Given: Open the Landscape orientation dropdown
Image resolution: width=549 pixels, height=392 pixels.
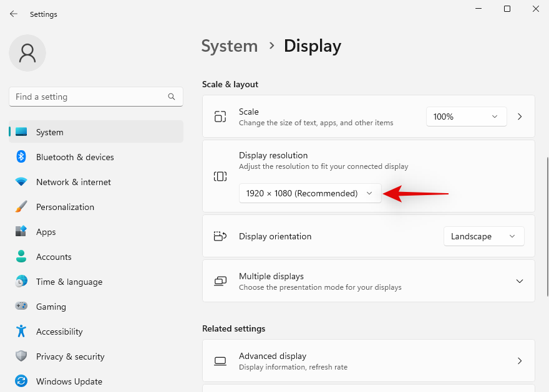Looking at the screenshot, I should pos(483,236).
